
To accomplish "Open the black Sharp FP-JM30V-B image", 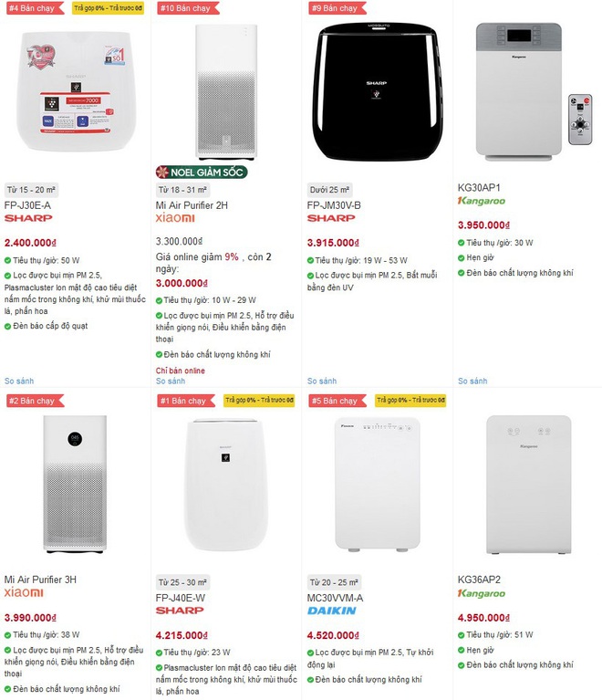I will (x=378, y=91).
